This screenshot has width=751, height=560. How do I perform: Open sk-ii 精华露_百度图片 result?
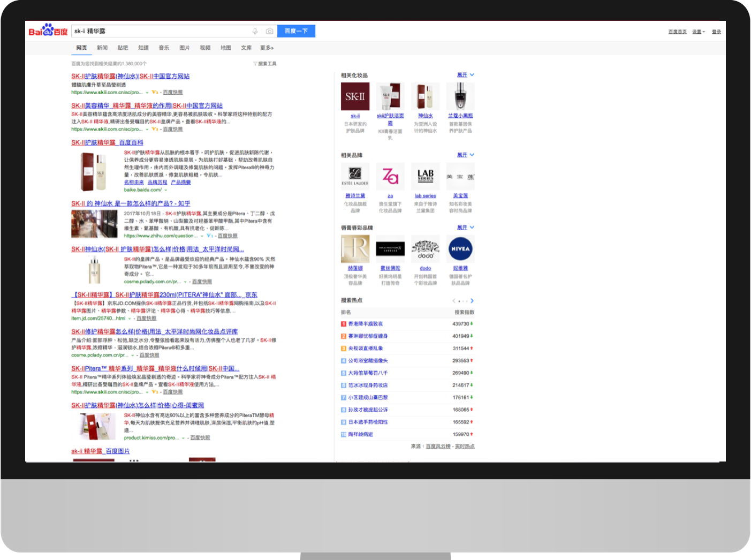tap(101, 451)
